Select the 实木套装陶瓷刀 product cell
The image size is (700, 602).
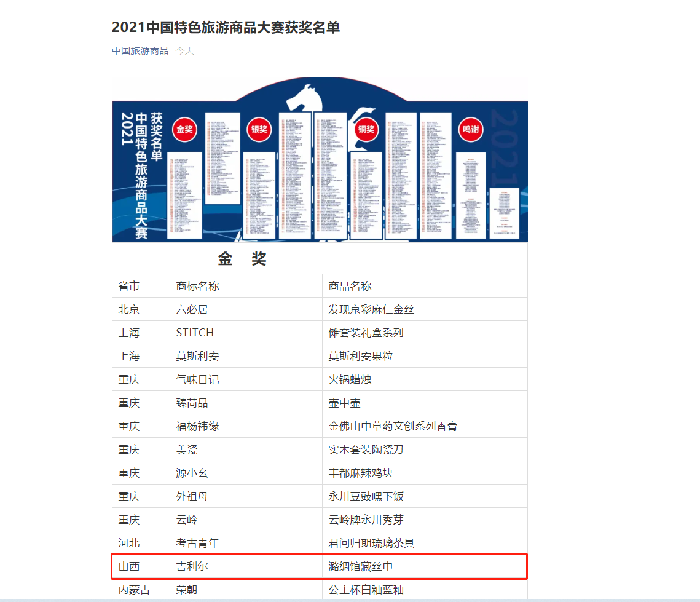425,450
